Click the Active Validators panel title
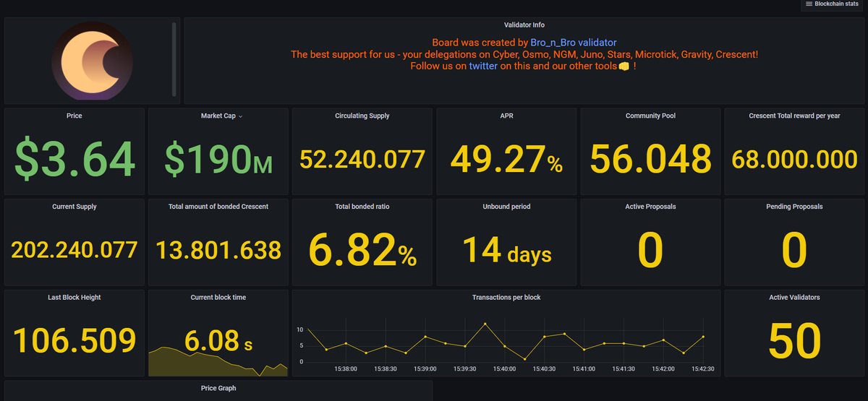The height and width of the screenshot is (401, 868). coord(794,297)
